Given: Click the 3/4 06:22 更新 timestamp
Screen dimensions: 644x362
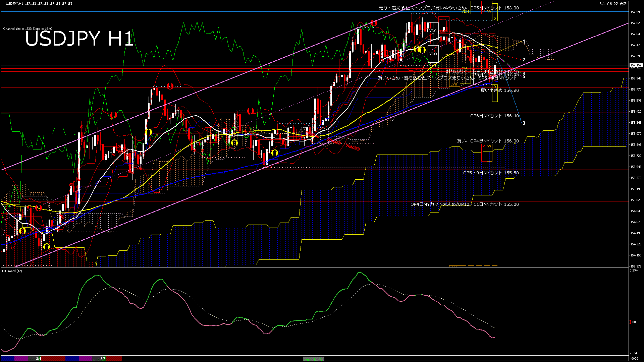Looking at the screenshot, I should tap(613, 4).
